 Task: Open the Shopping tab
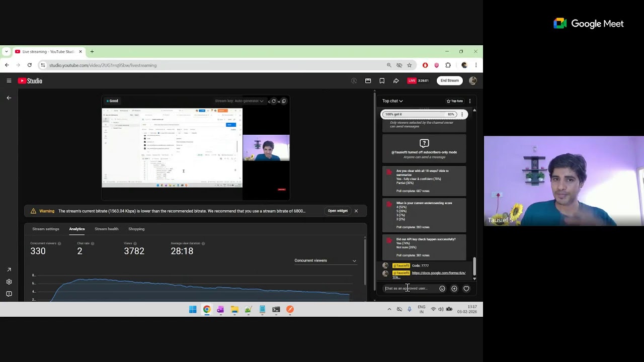(136, 229)
